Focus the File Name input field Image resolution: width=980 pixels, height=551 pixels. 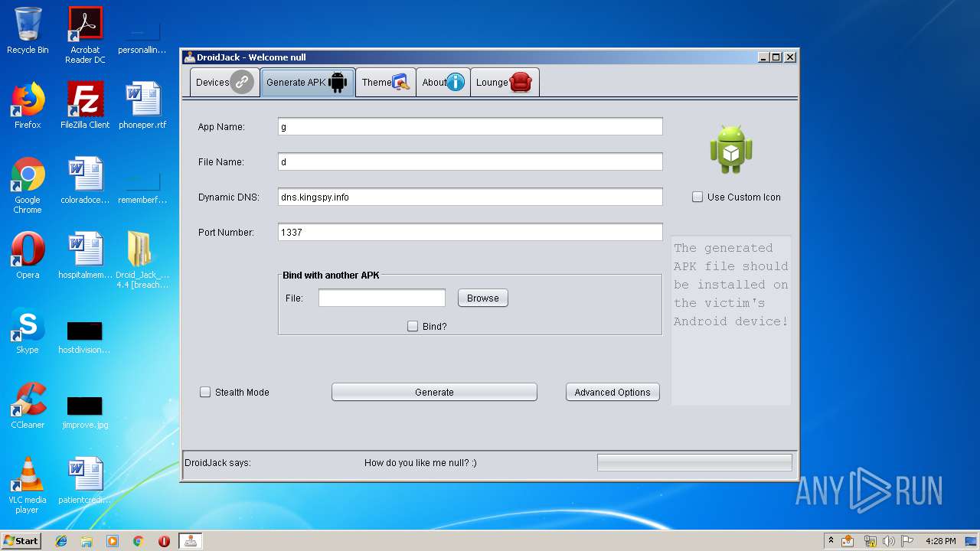point(470,161)
